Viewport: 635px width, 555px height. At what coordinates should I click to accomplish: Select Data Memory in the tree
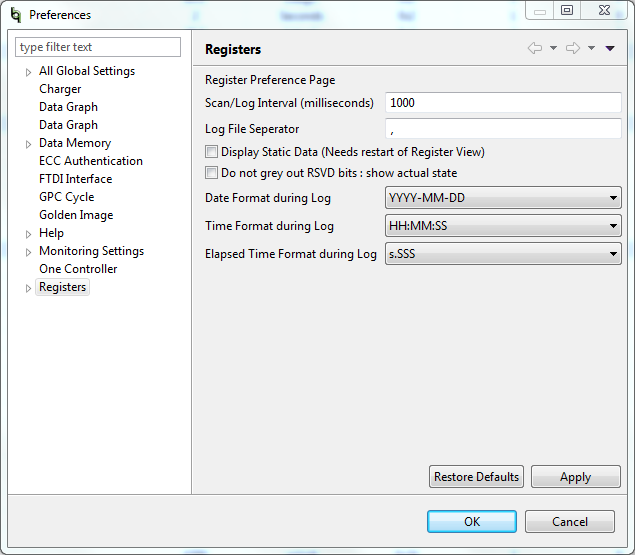tap(75, 143)
